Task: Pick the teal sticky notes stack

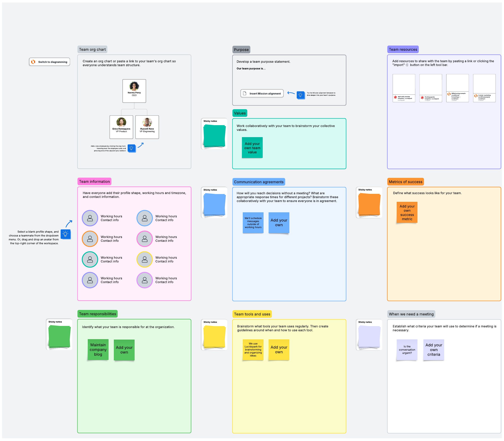Action: pyautogui.click(x=214, y=136)
